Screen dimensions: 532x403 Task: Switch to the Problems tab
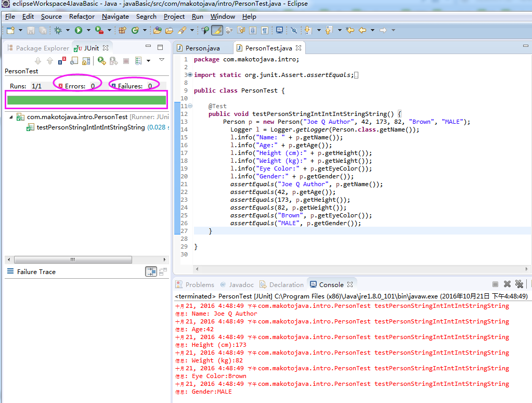tap(195, 284)
